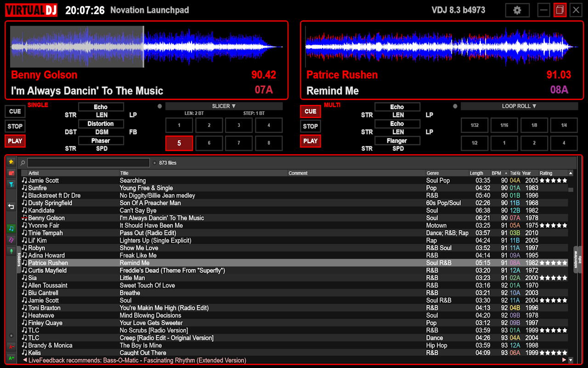Screen dimensions: 588x368
Task: Toggle the left deck pad mode indicator dot
Action: coord(160,106)
